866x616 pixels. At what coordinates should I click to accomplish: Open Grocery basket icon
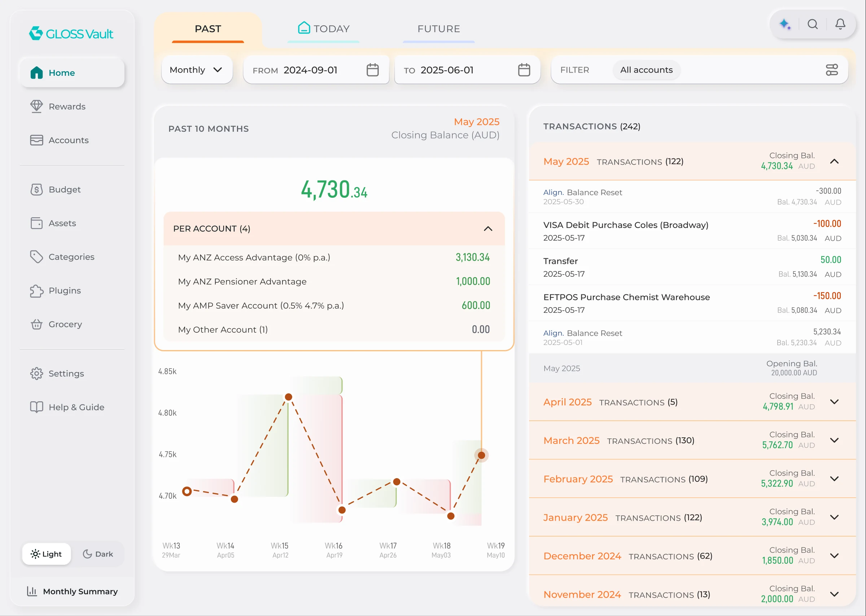coord(36,324)
